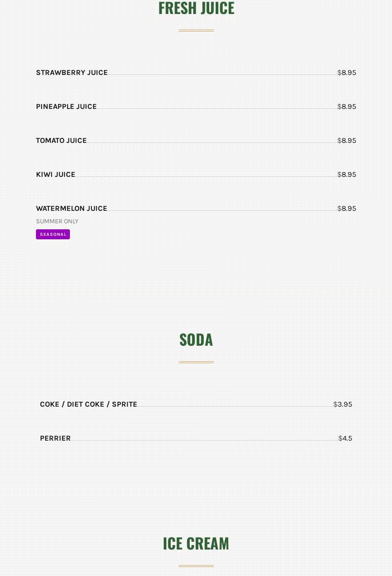
Task: Click the Watermelon Juice price
Action: [347, 208]
